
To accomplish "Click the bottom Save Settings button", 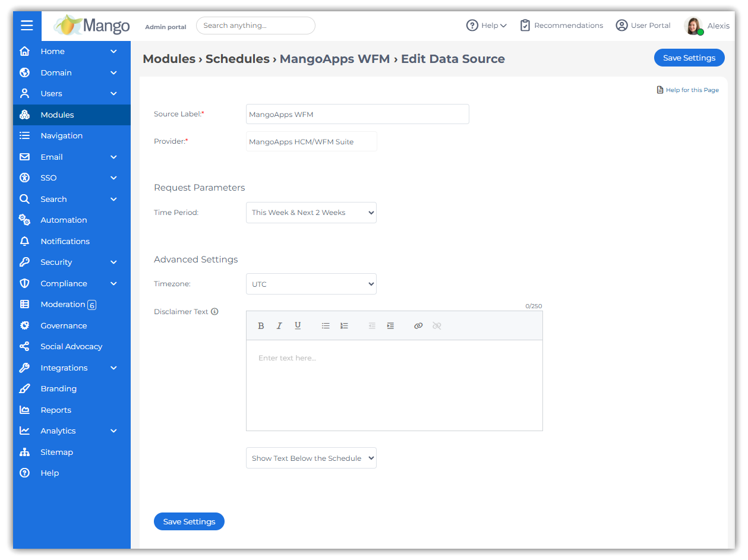I will click(189, 521).
